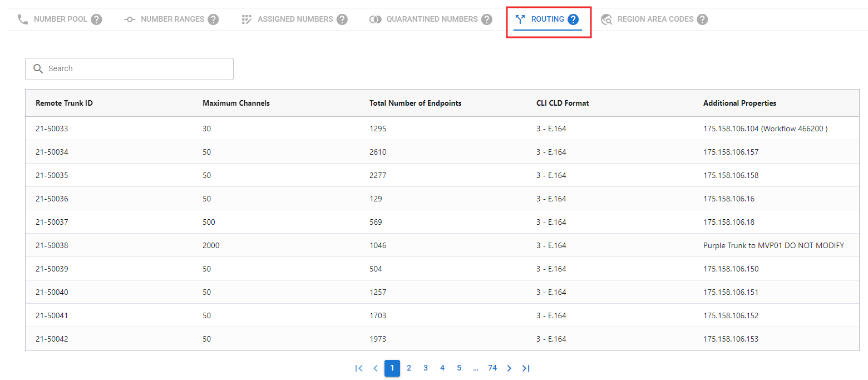Image resolution: width=868 pixels, height=380 pixels.
Task: Go to previous page chevron
Action: [x=376, y=368]
